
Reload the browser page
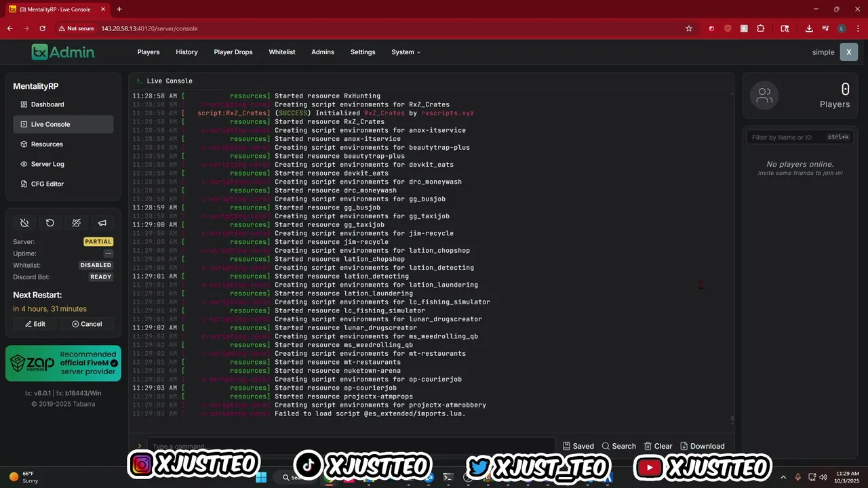tap(42, 28)
